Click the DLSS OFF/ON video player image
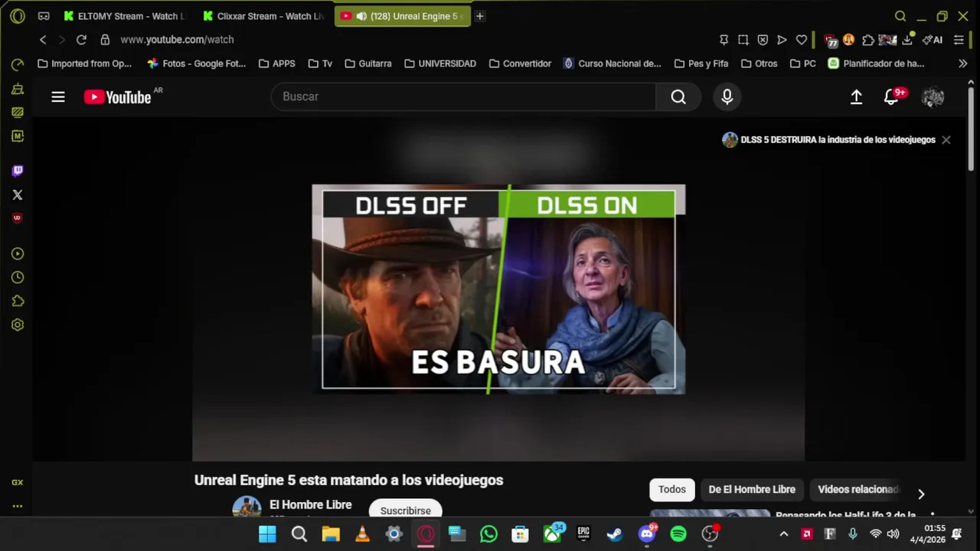 click(498, 289)
